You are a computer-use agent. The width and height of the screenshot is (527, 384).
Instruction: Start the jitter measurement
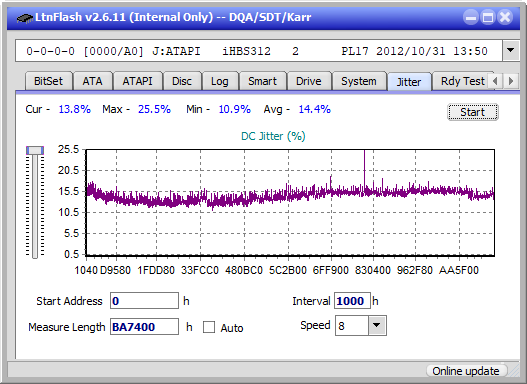[473, 112]
